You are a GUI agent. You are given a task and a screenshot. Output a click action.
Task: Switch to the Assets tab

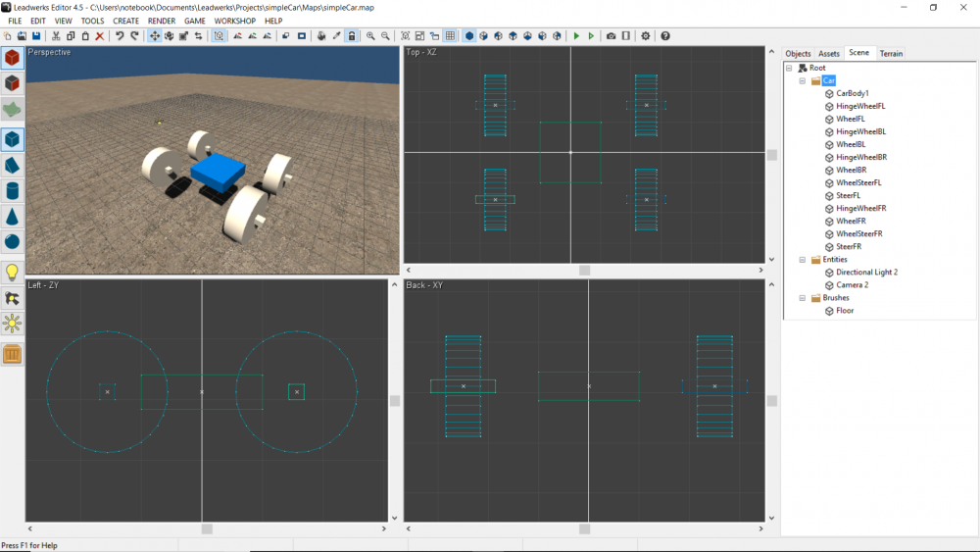pos(829,54)
